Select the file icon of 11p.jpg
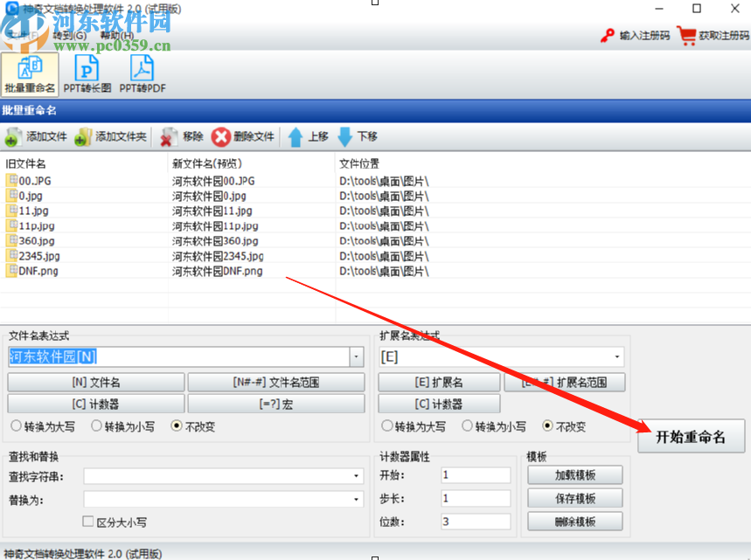751x560 pixels. (12, 225)
